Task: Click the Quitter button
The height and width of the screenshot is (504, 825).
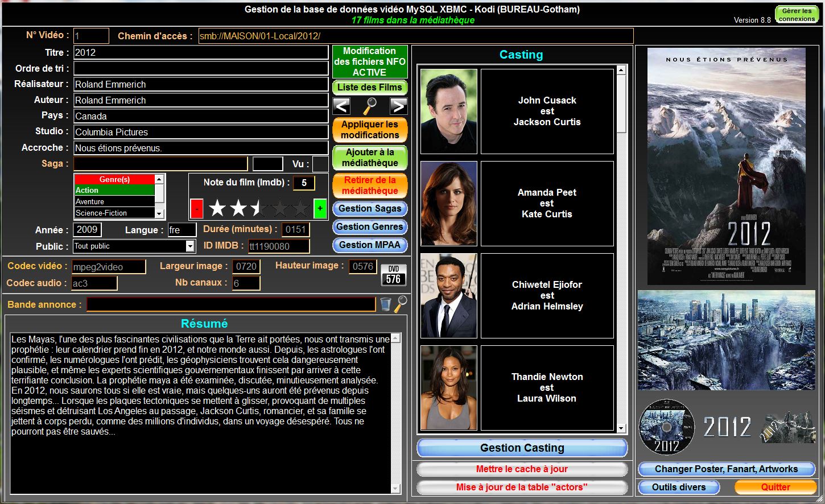Action: 775,488
